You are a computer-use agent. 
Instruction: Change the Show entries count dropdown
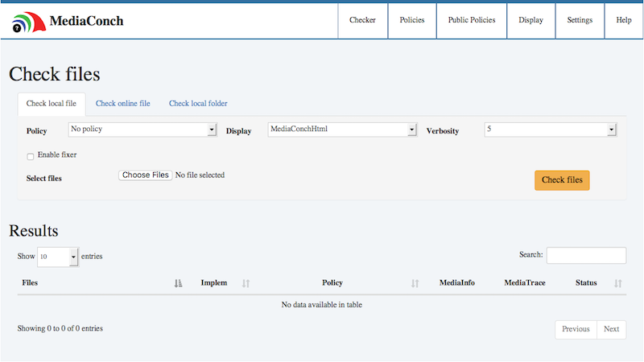58,257
